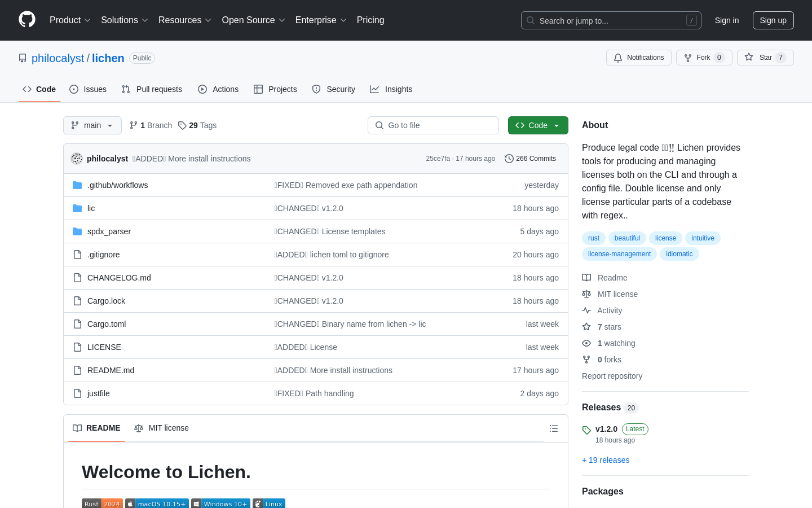The width and height of the screenshot is (812, 508).
Task: Expand the Enterprise menu
Action: tap(321, 20)
